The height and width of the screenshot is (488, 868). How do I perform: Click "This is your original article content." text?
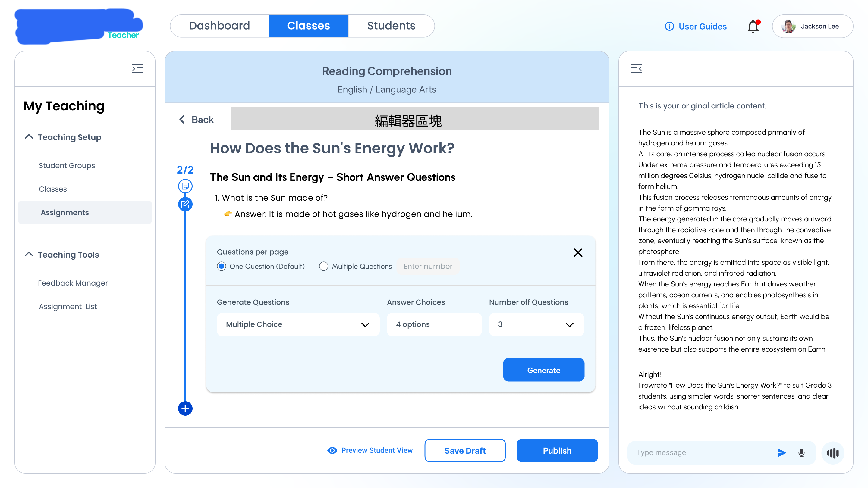702,106
